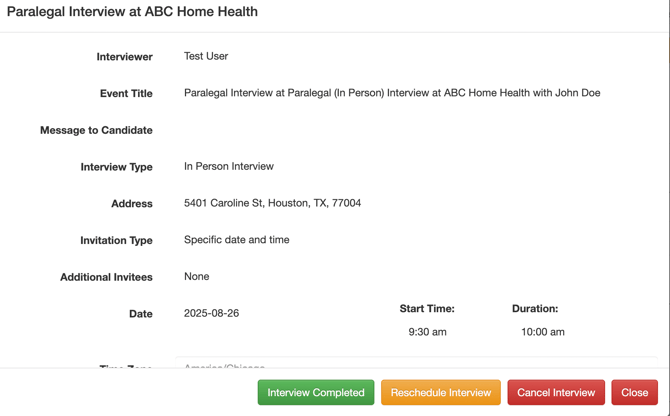Screen dimensions: 670x416
Task: Click the Interview Type label
Action: tap(116, 167)
